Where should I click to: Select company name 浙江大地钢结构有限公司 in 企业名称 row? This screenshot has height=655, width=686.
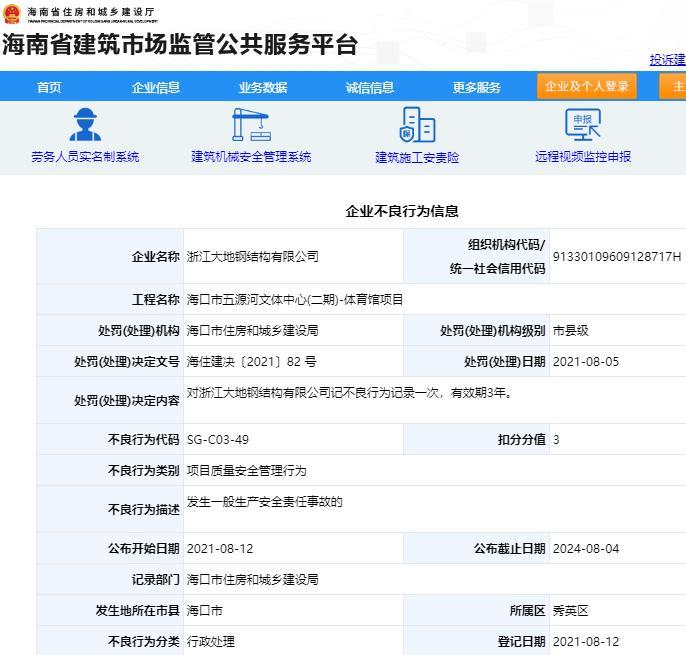point(252,256)
